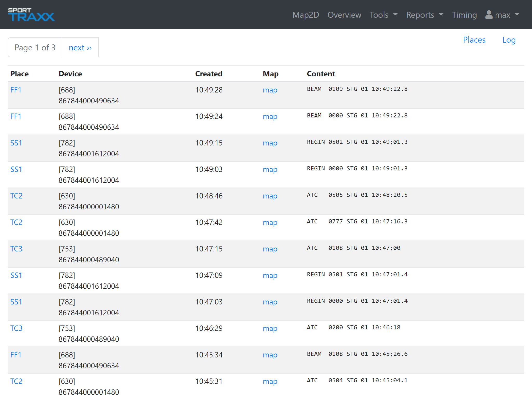Open place FF1 from the first row
This screenshot has width=532, height=399.
click(x=16, y=90)
